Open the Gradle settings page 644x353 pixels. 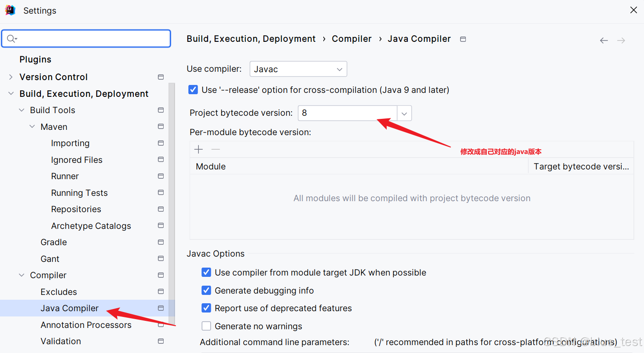pos(53,242)
